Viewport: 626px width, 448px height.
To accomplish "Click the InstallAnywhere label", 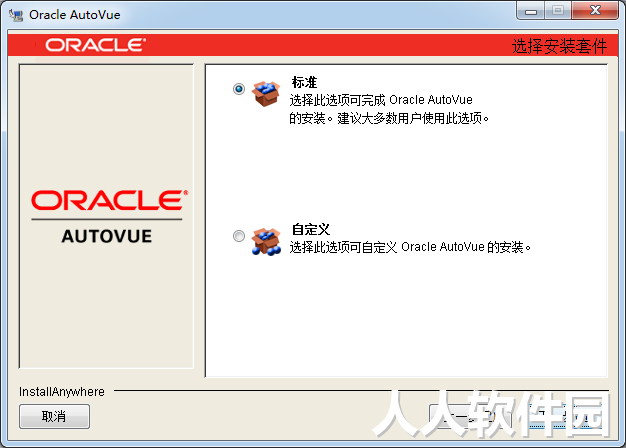I will [62, 392].
